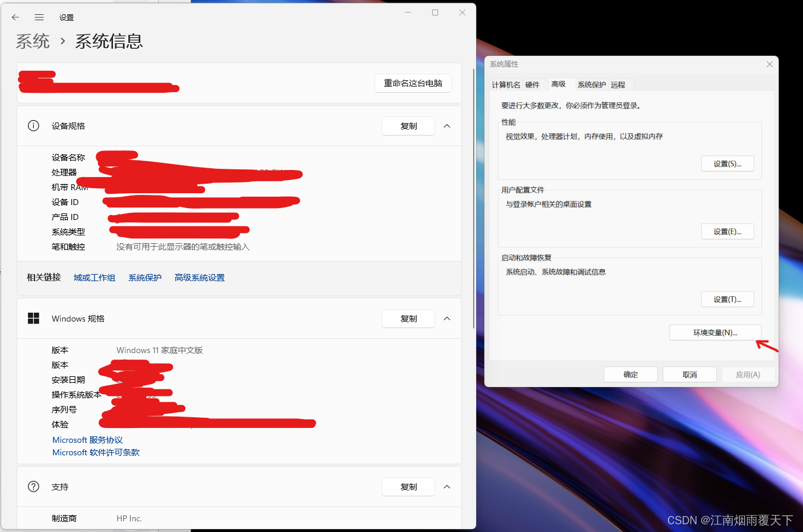Select the 高级 tab
This screenshot has width=803, height=532.
tap(559, 84)
